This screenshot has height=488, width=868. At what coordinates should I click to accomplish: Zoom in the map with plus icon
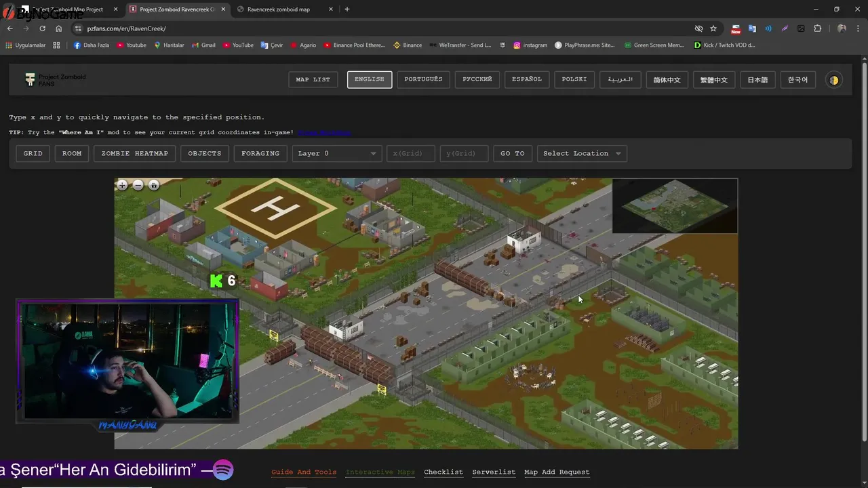tap(122, 185)
